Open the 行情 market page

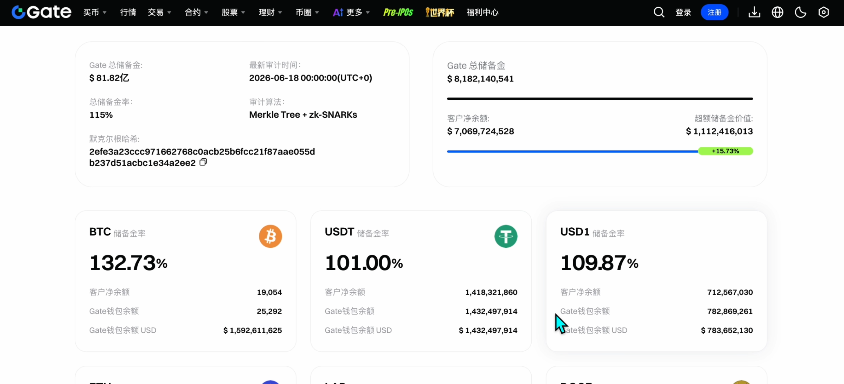point(128,12)
